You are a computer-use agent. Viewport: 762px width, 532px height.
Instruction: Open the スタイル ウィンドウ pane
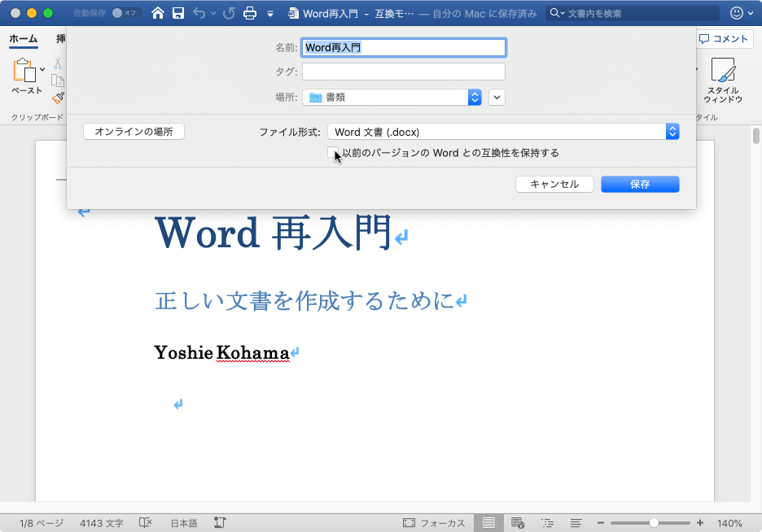tap(722, 81)
